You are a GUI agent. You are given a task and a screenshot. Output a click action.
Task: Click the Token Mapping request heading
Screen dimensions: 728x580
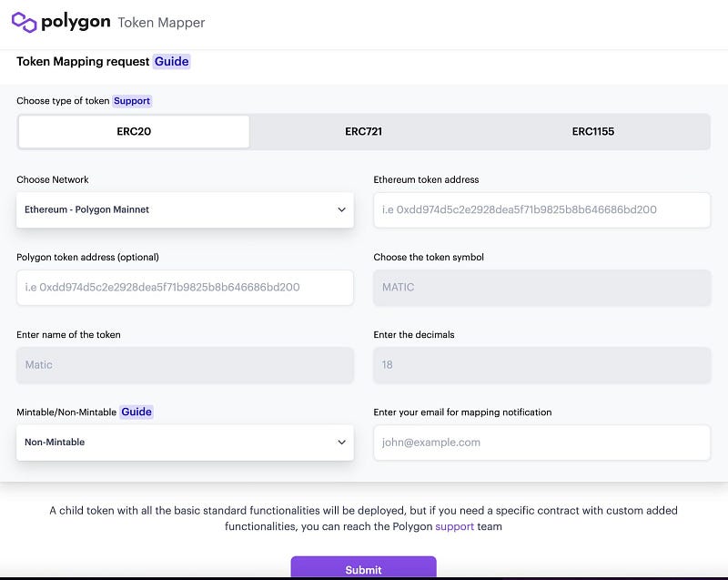point(83,61)
